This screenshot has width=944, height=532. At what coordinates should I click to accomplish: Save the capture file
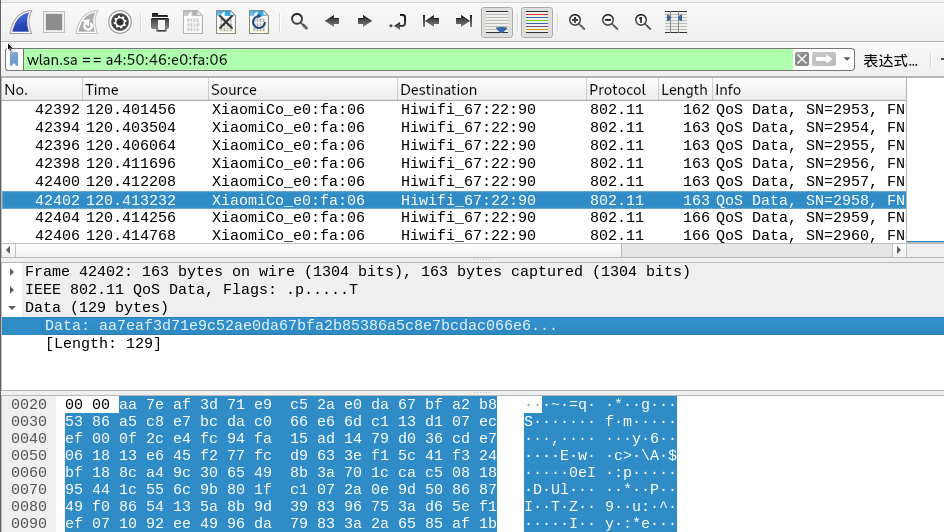tap(193, 22)
